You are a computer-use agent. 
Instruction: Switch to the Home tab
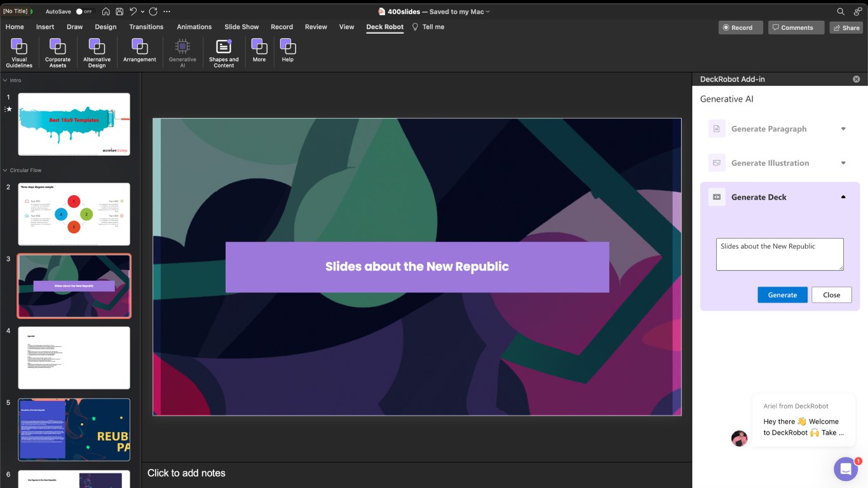tap(15, 27)
